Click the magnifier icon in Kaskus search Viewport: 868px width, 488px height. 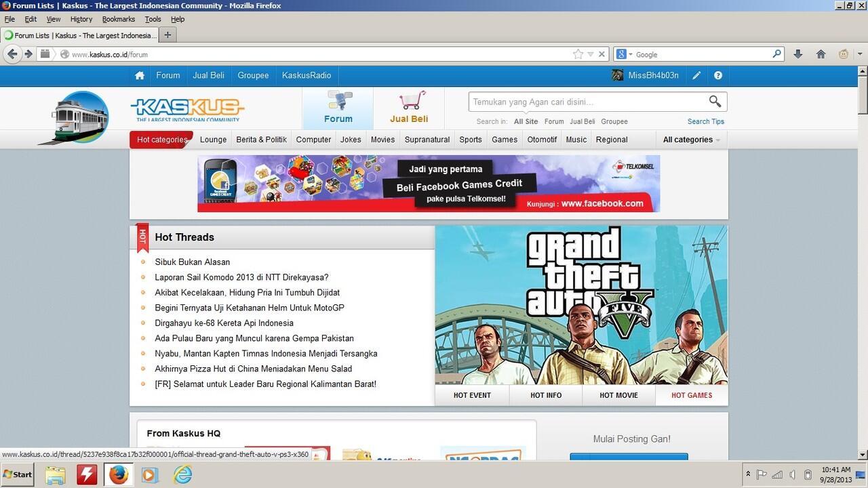tap(715, 102)
